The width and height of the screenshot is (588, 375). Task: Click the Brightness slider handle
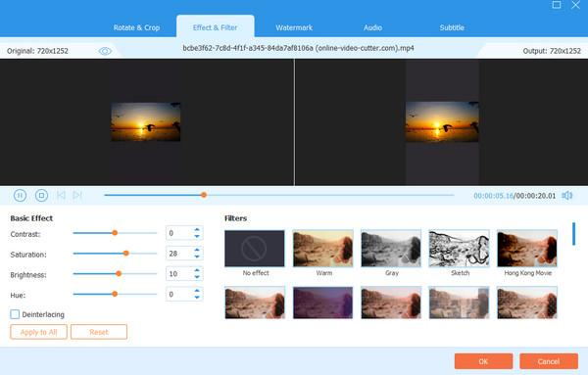point(119,273)
